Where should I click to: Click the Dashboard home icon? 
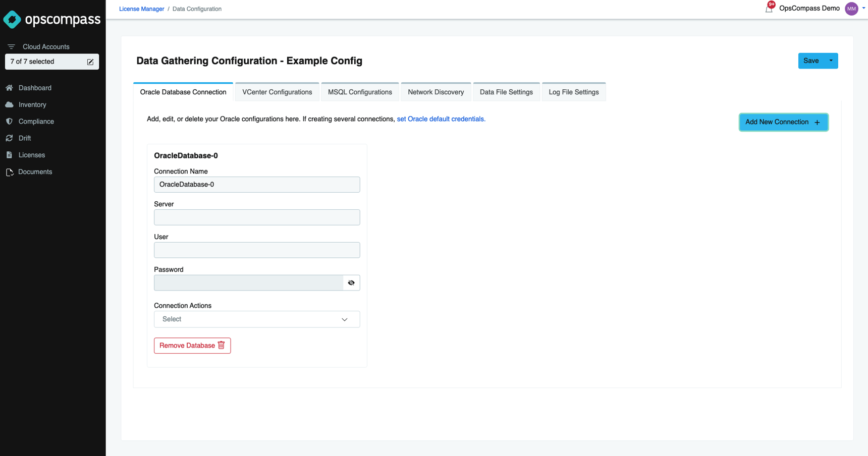(x=9, y=88)
